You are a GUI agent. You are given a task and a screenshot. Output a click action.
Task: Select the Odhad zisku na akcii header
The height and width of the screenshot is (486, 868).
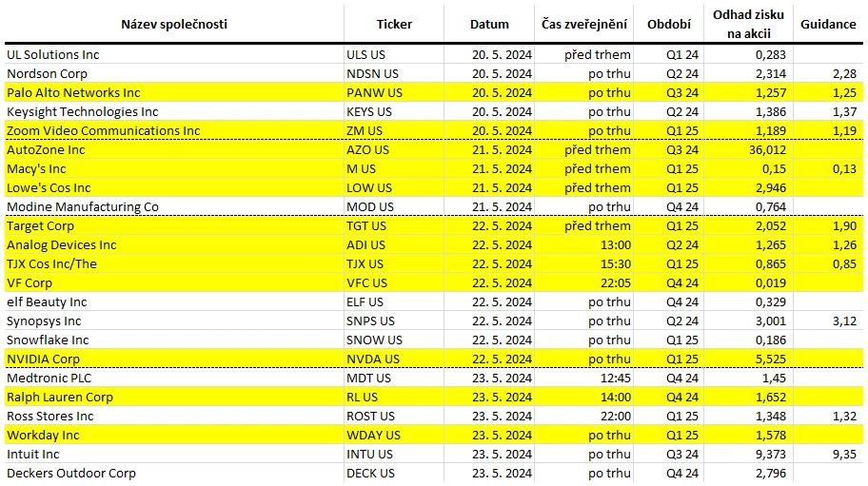[x=748, y=25]
